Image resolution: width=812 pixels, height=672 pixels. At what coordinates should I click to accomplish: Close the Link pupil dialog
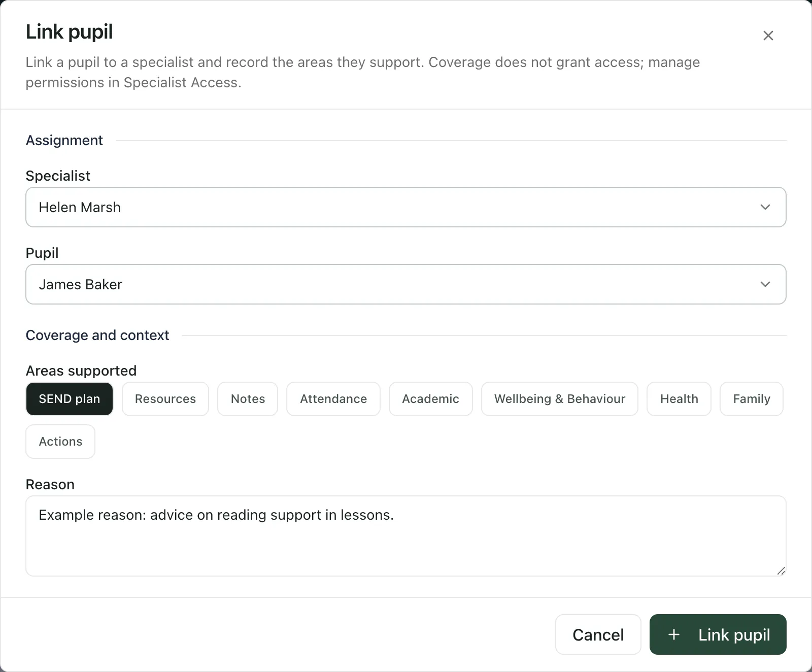768,36
